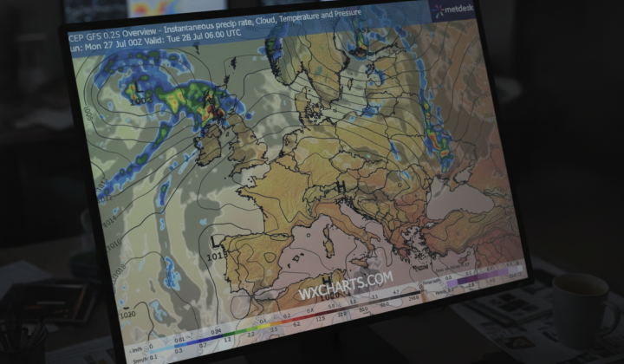Click the '12.5' value on the precip legend
Image resolution: width=624 pixels, height=364 pixels.
tap(321, 319)
